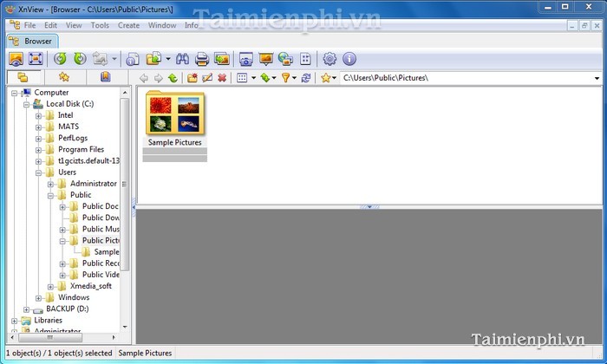Go forward with right arrow
The image size is (607, 364).
click(159, 78)
